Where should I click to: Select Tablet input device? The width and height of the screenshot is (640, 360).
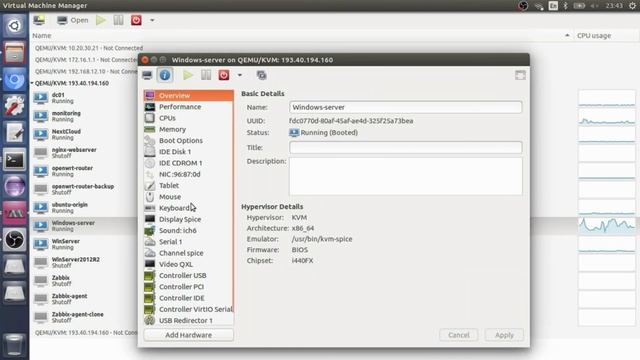tap(189, 185)
